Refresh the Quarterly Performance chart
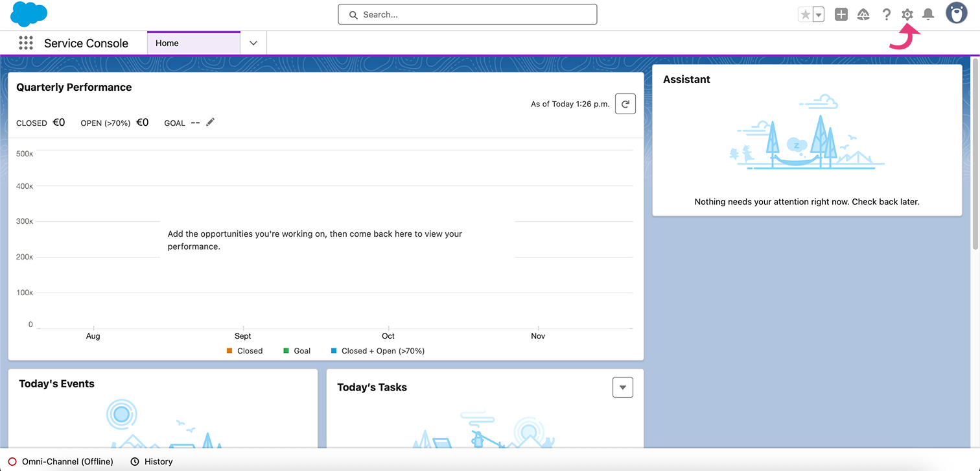The height and width of the screenshot is (471, 980). tap(625, 104)
